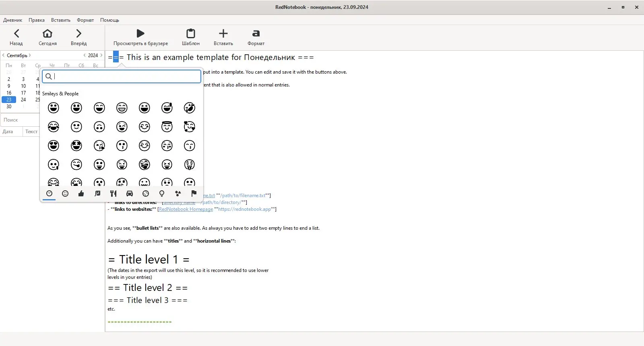Switch to the activities ball emoji category
644x346 pixels.
pyautogui.click(x=146, y=194)
